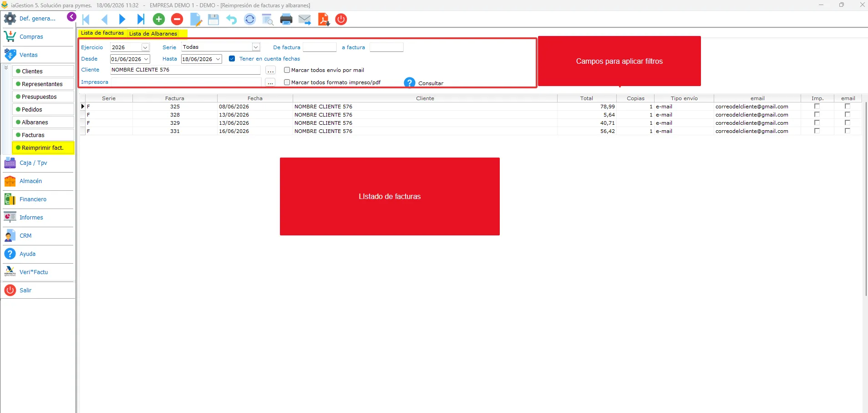The image size is (868, 413).
Task: Close window red power icon in toolbar
Action: click(x=341, y=19)
